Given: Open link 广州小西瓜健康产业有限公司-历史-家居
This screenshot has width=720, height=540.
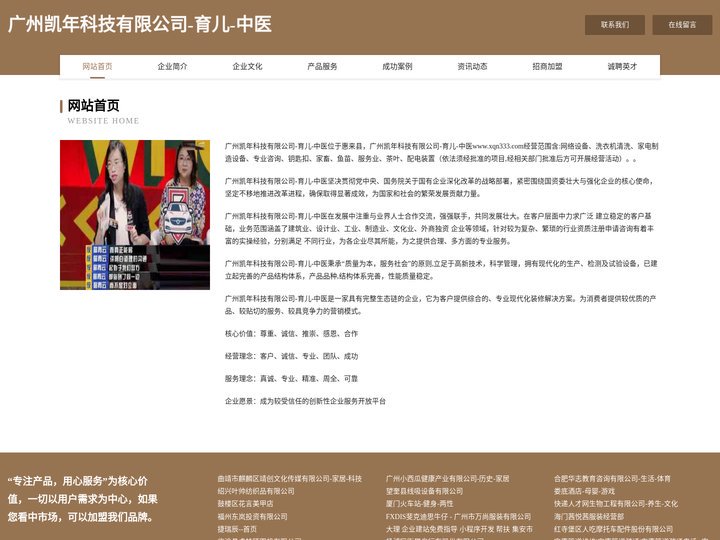Looking at the screenshot, I should click(447, 478).
